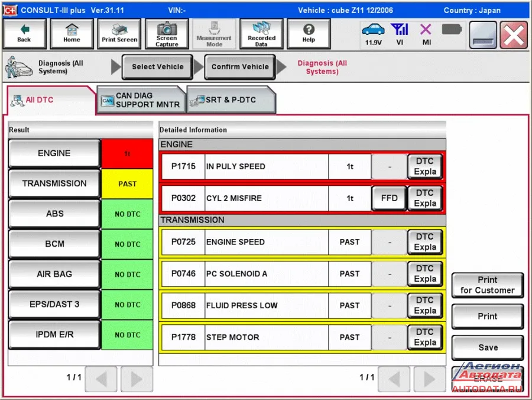Viewport: 532px width, 400px height.
Task: Select the P0725 code cell
Action: coord(183,242)
